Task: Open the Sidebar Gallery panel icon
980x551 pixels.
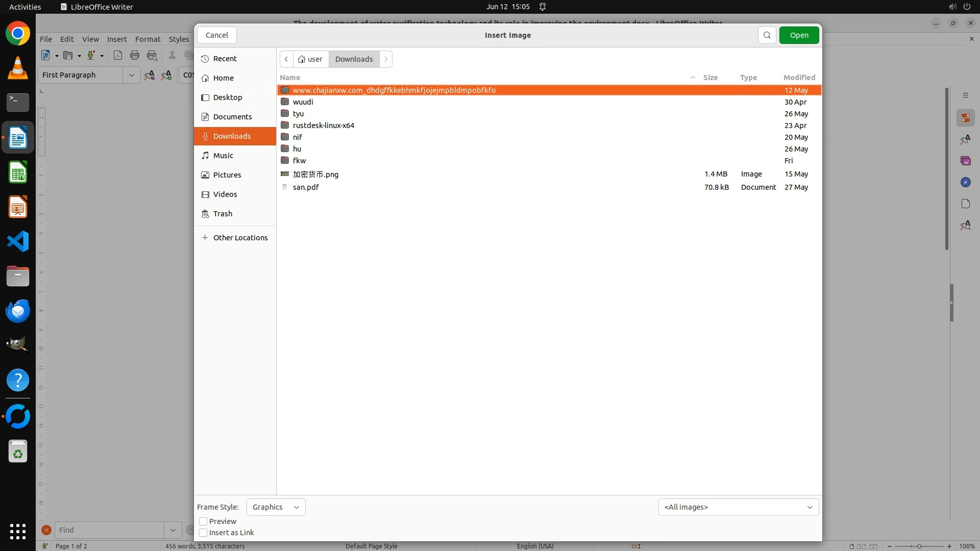Action: pos(965,161)
